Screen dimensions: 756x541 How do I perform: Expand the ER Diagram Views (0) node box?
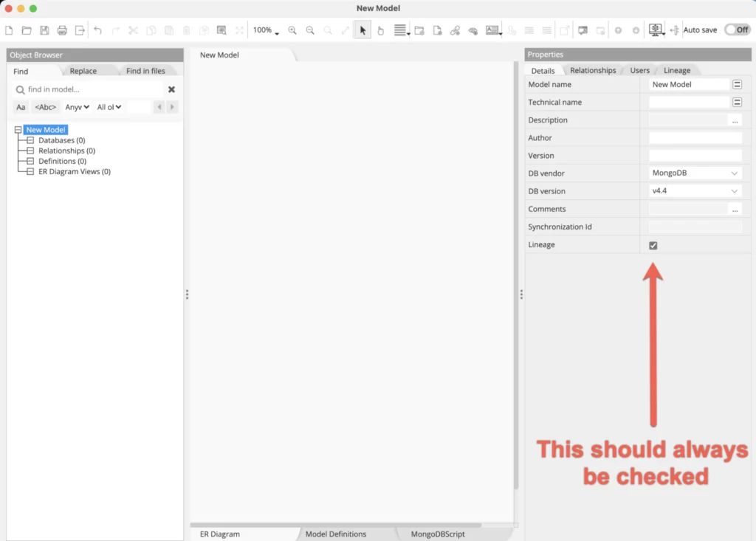30,172
